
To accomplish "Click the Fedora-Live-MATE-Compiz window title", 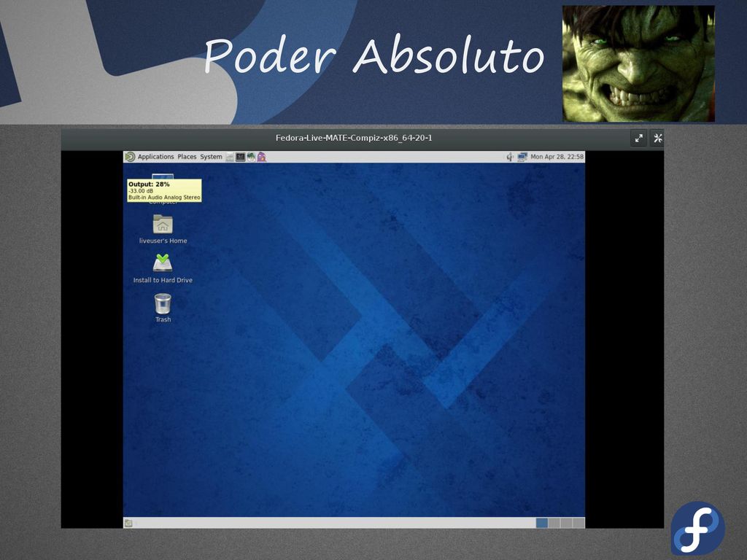I will tap(354, 138).
